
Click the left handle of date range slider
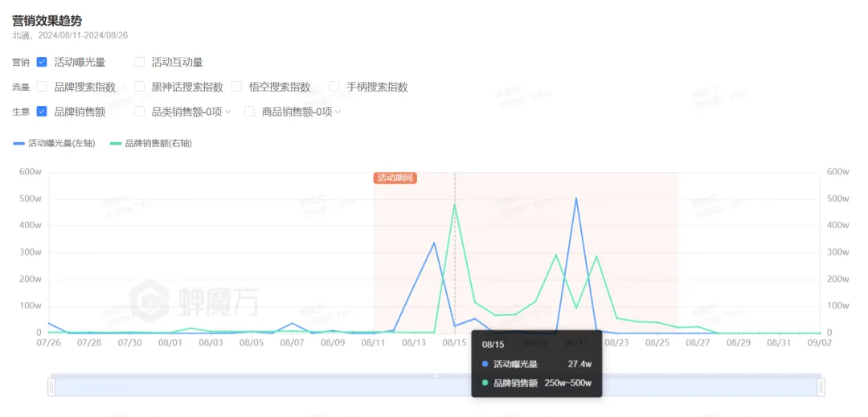51,387
